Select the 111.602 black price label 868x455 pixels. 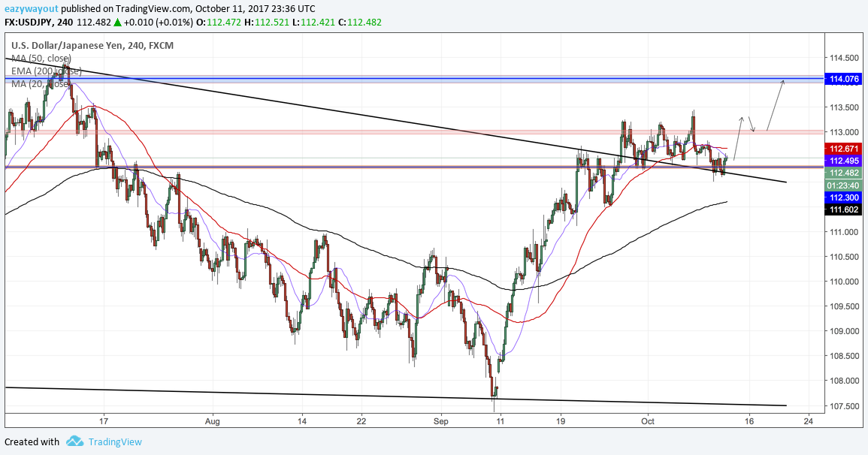844,209
